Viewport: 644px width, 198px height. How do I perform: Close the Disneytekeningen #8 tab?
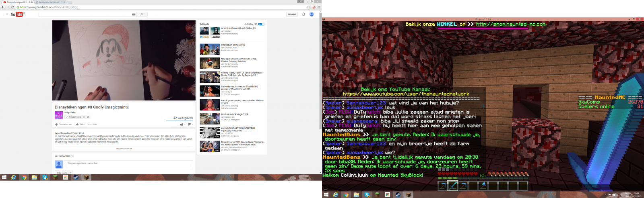coord(33,2)
